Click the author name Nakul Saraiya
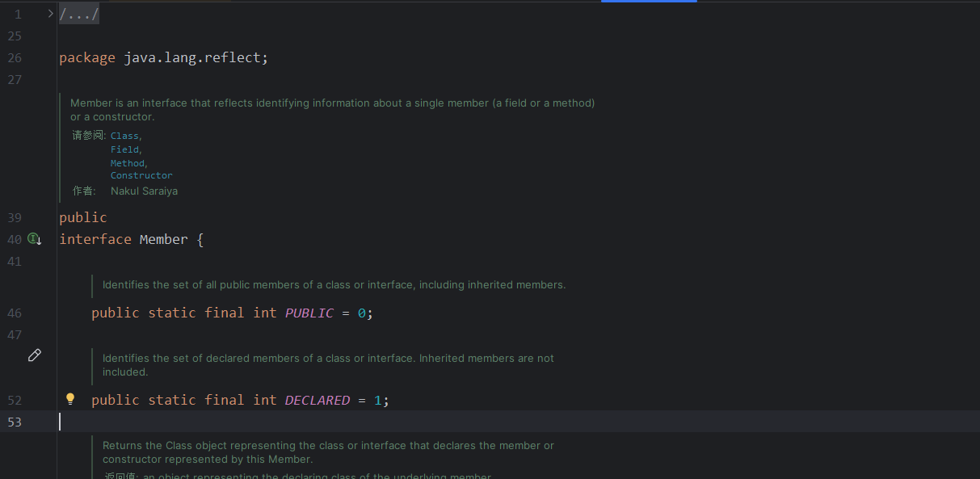This screenshot has height=479, width=980. click(144, 191)
